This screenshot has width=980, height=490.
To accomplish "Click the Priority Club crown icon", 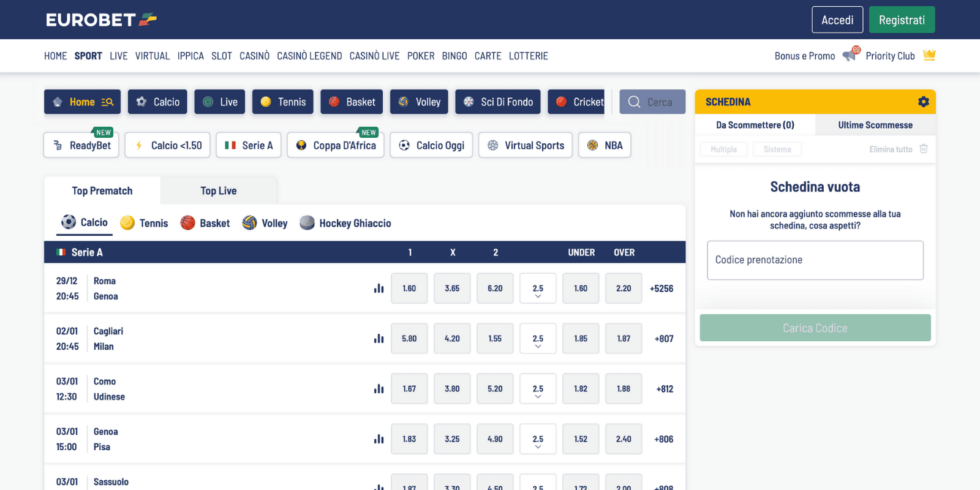I will (929, 55).
